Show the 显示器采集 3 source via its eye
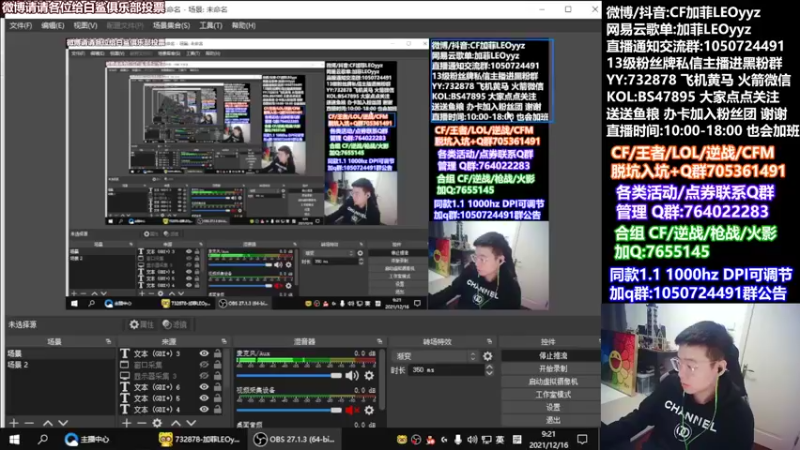Screen dimensions: 800x450 (x=204, y=376)
